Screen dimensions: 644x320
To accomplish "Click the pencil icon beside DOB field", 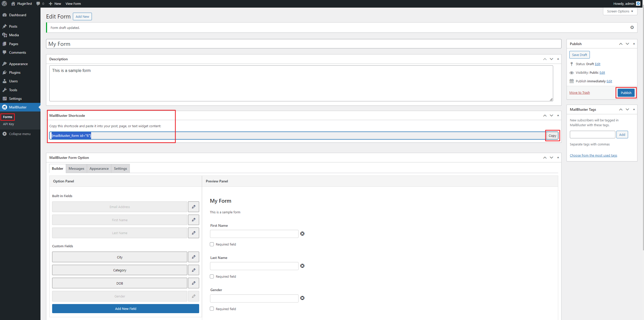I will pyautogui.click(x=194, y=283).
